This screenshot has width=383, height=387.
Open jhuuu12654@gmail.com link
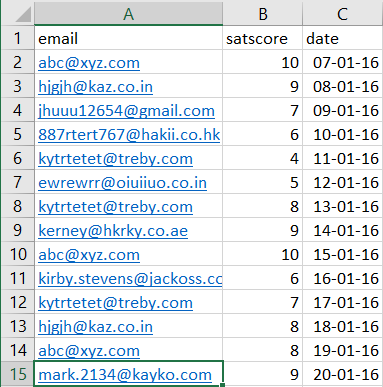click(x=127, y=111)
